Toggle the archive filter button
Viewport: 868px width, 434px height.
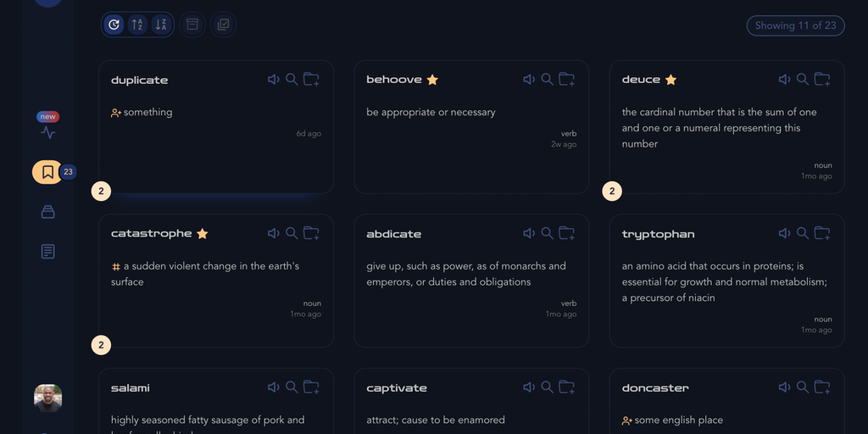192,25
